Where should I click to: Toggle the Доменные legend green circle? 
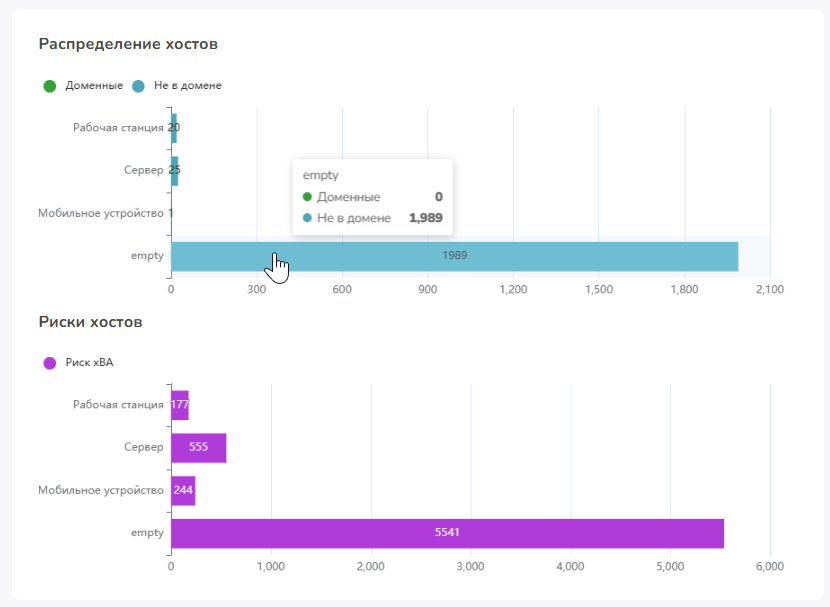pos(50,86)
